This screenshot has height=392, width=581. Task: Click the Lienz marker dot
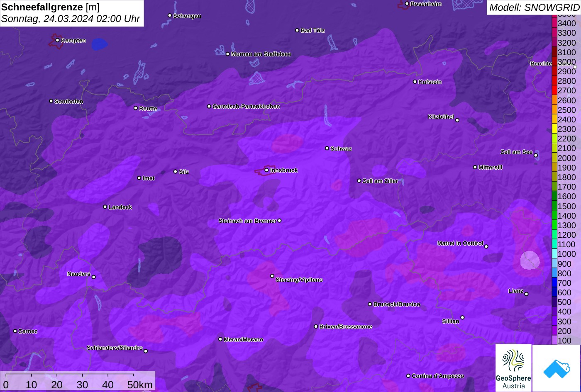point(526,294)
